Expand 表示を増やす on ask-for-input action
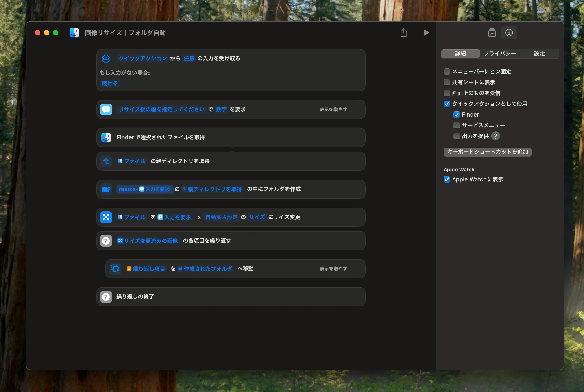Viewport: 584px width, 392px height. (333, 109)
